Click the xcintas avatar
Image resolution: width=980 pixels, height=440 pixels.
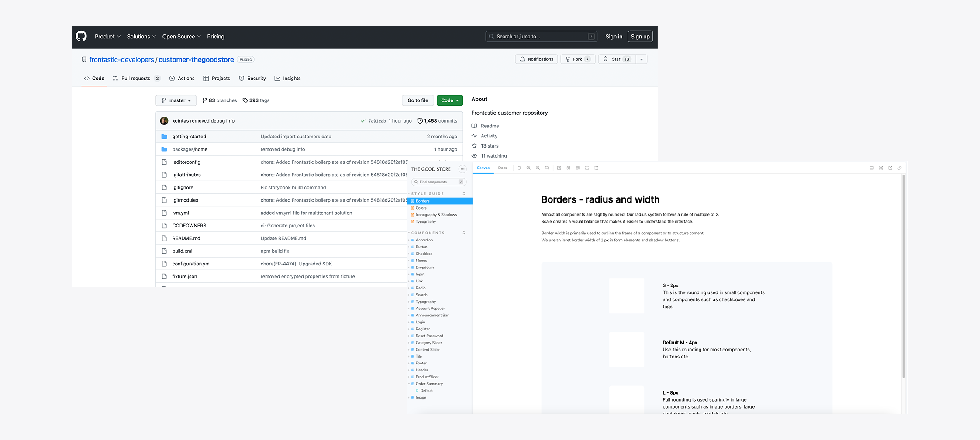(x=164, y=121)
